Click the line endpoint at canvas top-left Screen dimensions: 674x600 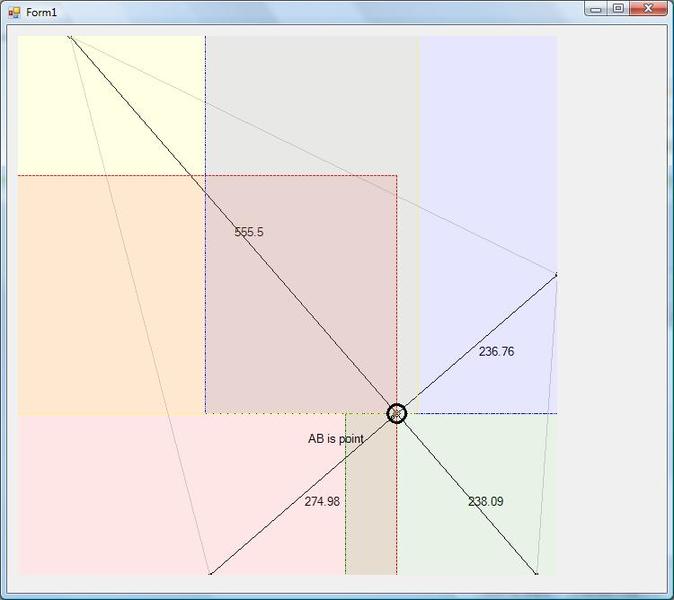coord(69,37)
